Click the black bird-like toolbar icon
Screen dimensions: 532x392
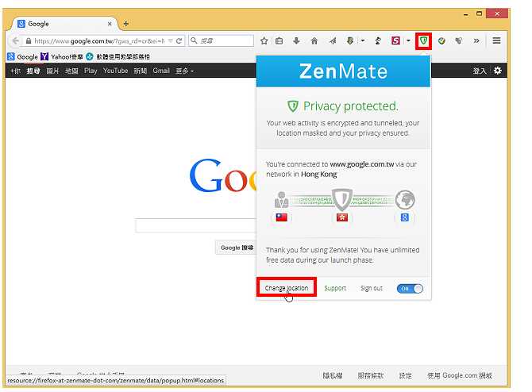(x=378, y=41)
